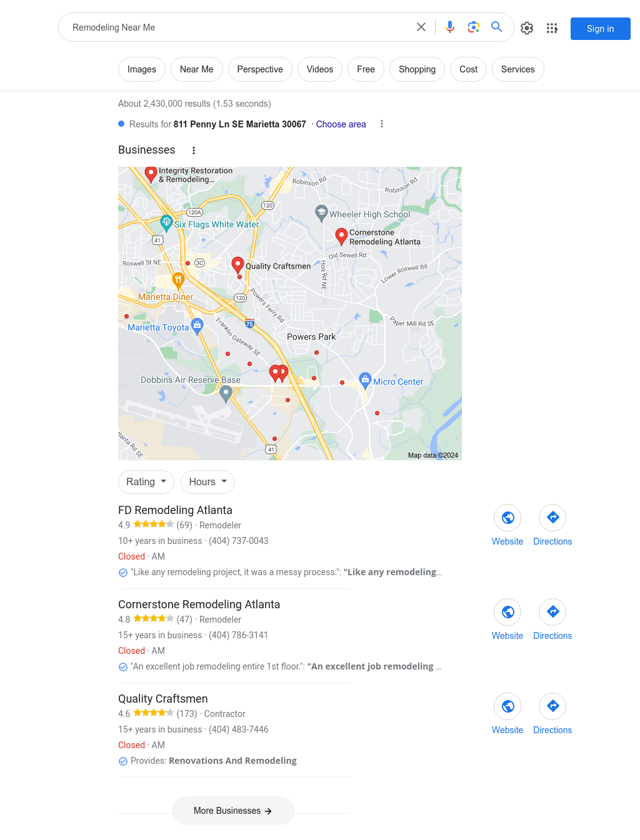
Task: Click the Quality Craftsmen map pin
Action: (x=237, y=265)
